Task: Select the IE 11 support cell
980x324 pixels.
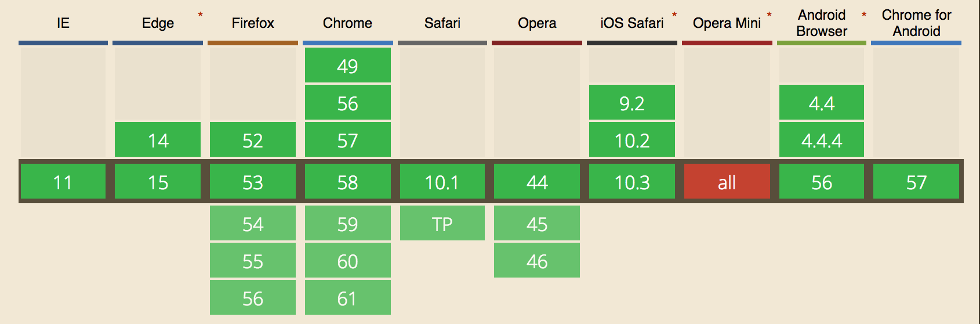Action: point(63,181)
